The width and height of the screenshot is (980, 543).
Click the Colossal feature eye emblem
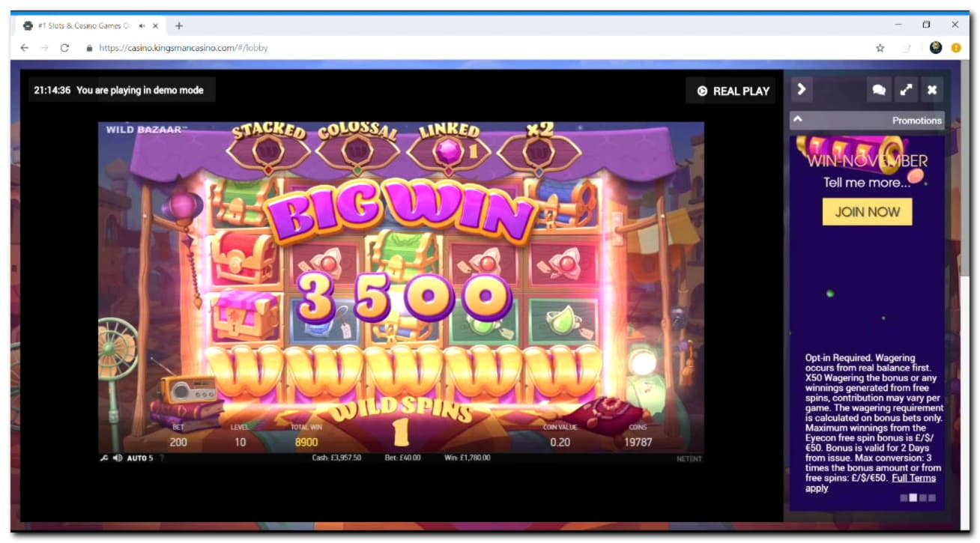357,151
